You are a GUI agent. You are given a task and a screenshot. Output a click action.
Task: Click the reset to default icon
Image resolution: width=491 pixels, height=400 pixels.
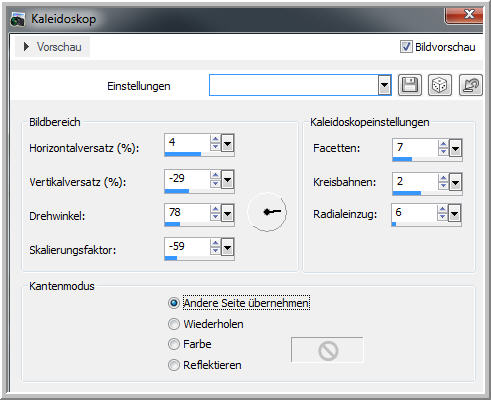tap(470, 85)
